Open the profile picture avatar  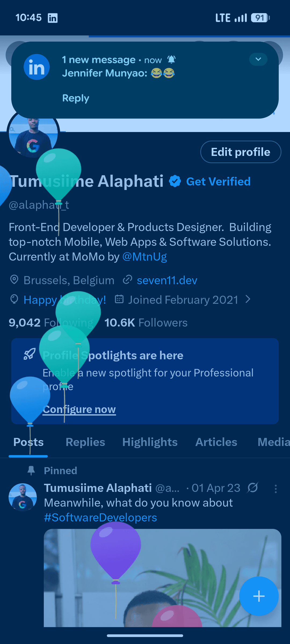click(33, 137)
